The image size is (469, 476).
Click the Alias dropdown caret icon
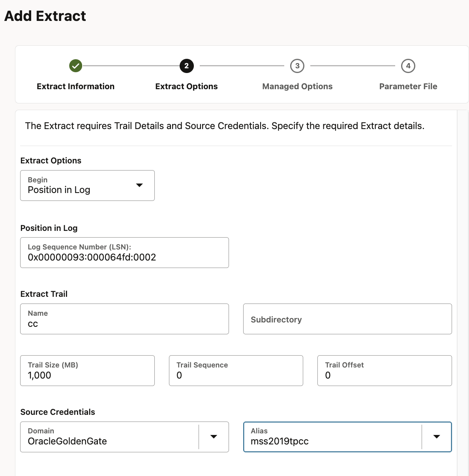(x=437, y=437)
